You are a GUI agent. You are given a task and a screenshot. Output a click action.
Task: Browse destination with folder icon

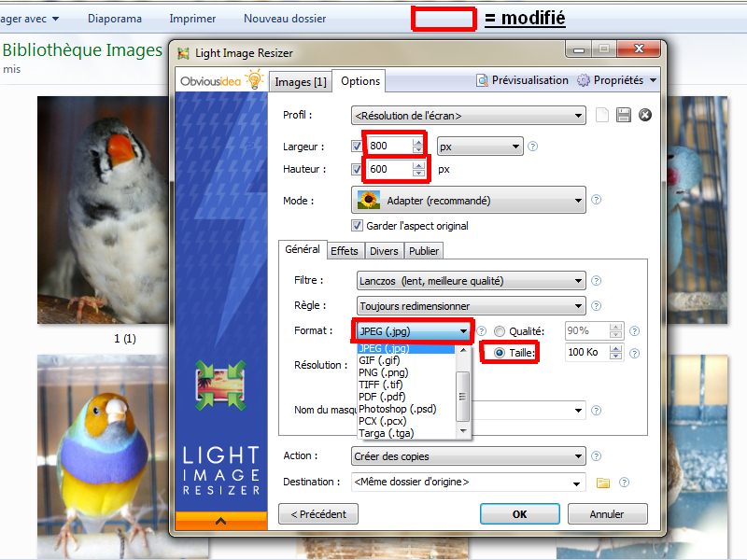(603, 483)
